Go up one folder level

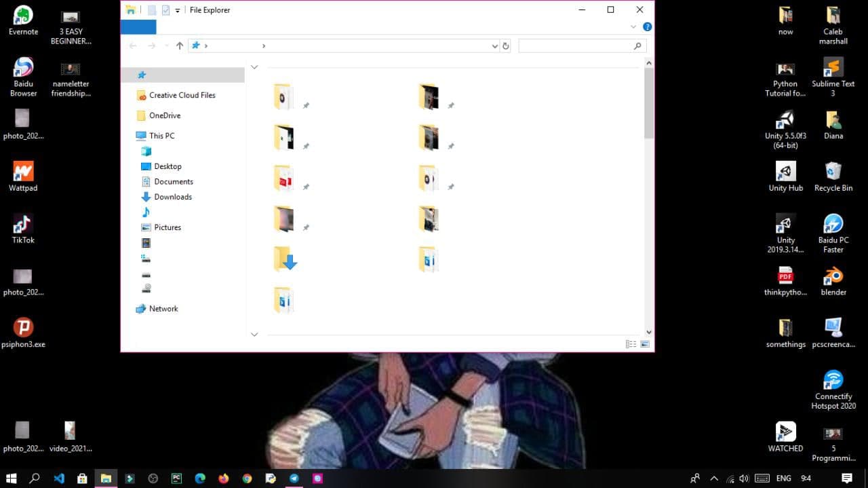(180, 45)
